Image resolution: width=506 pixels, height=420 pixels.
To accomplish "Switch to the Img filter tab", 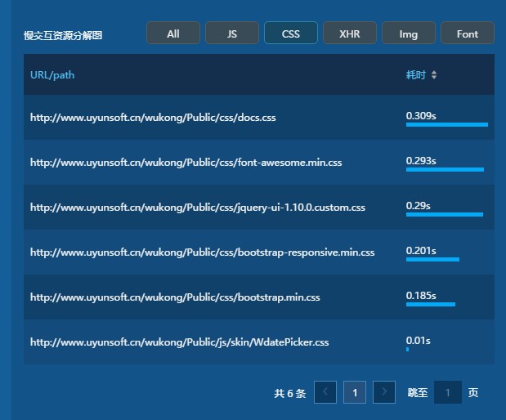I will point(409,33).
